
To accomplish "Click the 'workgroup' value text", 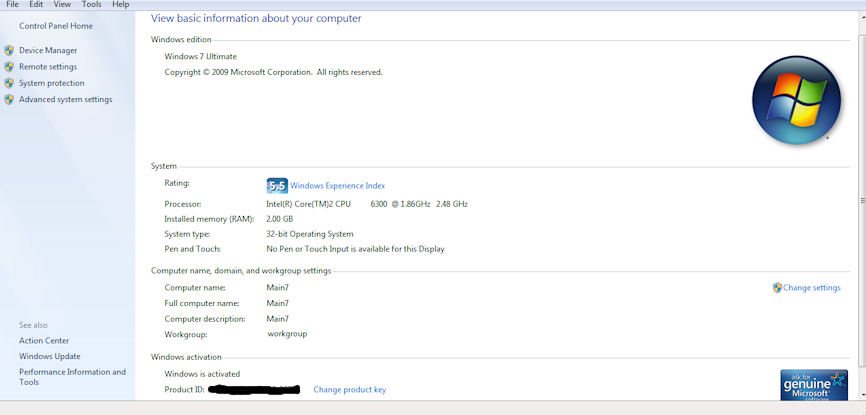I will (x=287, y=334).
